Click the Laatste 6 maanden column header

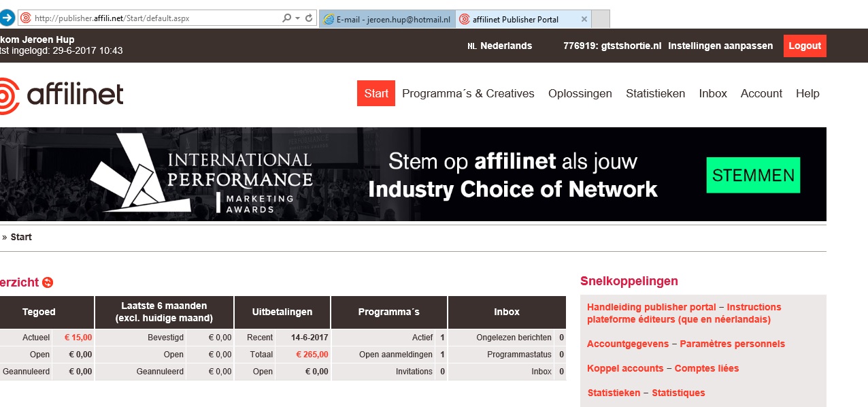(164, 312)
